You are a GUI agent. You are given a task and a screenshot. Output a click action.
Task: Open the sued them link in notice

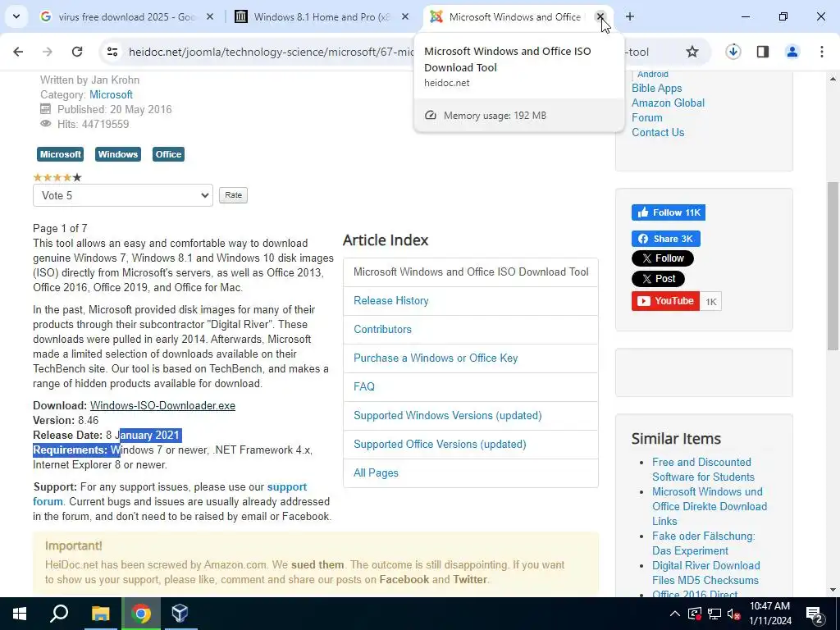click(317, 565)
